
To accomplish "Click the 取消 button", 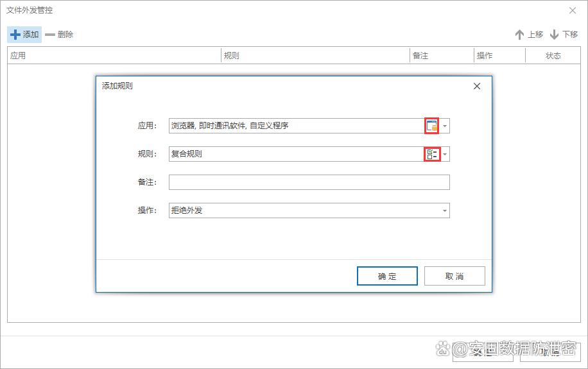I will (454, 276).
